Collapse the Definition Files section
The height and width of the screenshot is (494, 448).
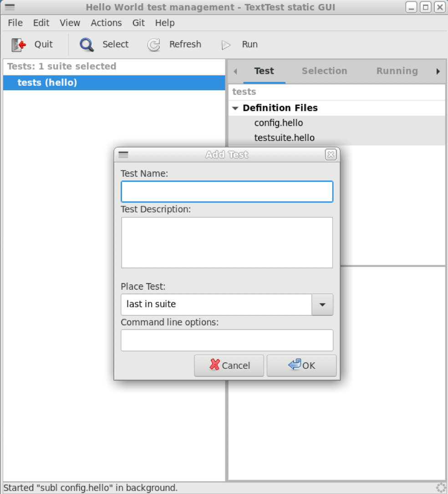[235, 108]
